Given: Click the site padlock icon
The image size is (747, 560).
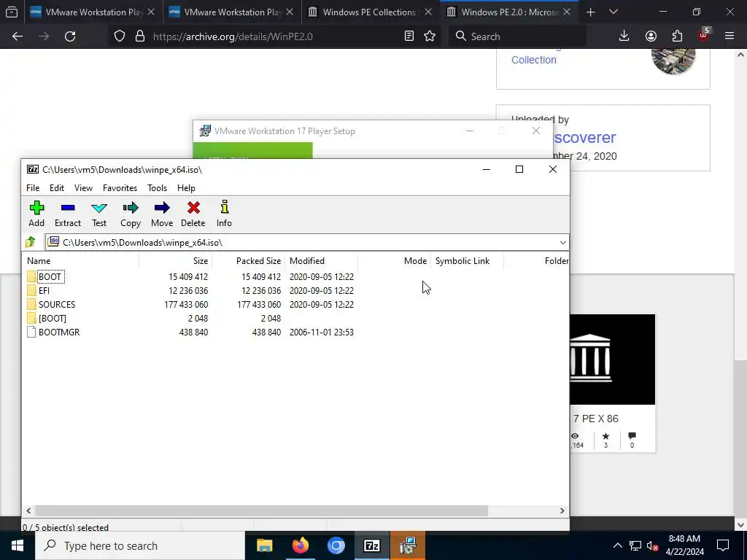Looking at the screenshot, I should pyautogui.click(x=140, y=36).
